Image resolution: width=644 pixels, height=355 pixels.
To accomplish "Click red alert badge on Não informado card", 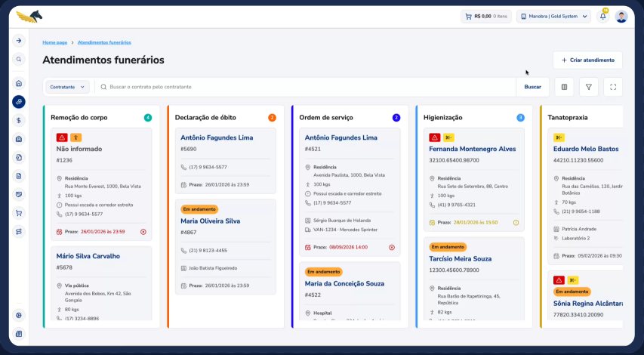I will pyautogui.click(x=62, y=137).
